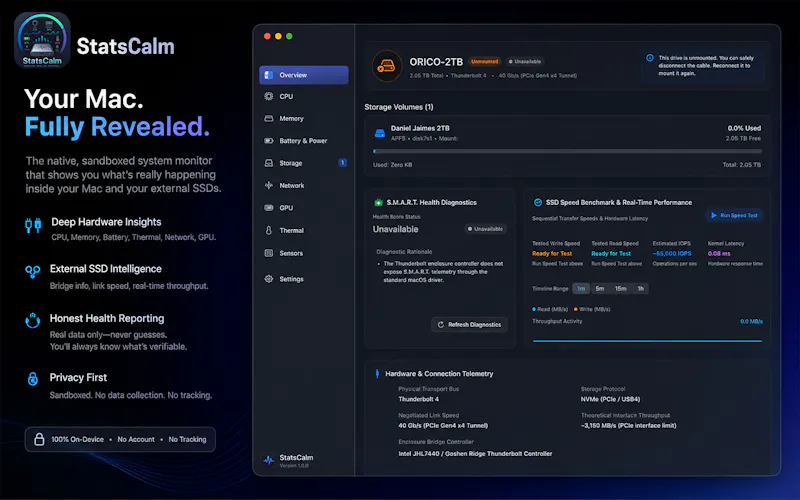The width and height of the screenshot is (800, 500).
Task: Click the Unavailable badge next to ORICO-2TB
Action: point(524,62)
